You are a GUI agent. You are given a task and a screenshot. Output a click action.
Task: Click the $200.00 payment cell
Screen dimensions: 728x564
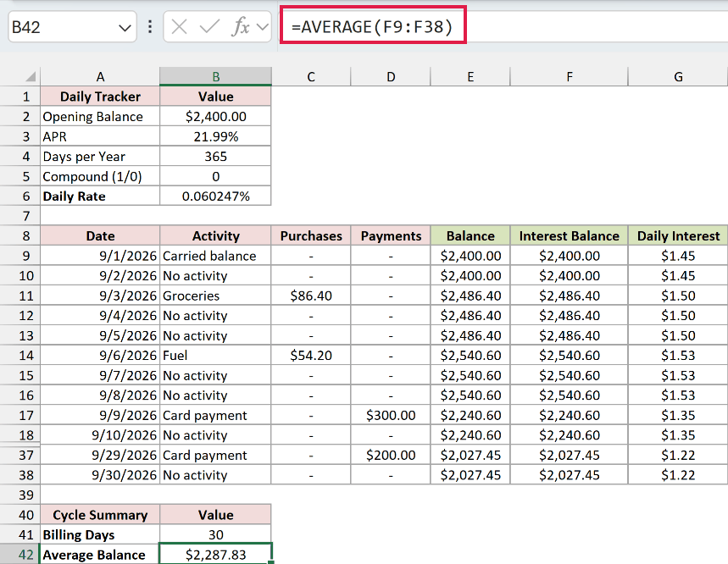[x=391, y=455]
